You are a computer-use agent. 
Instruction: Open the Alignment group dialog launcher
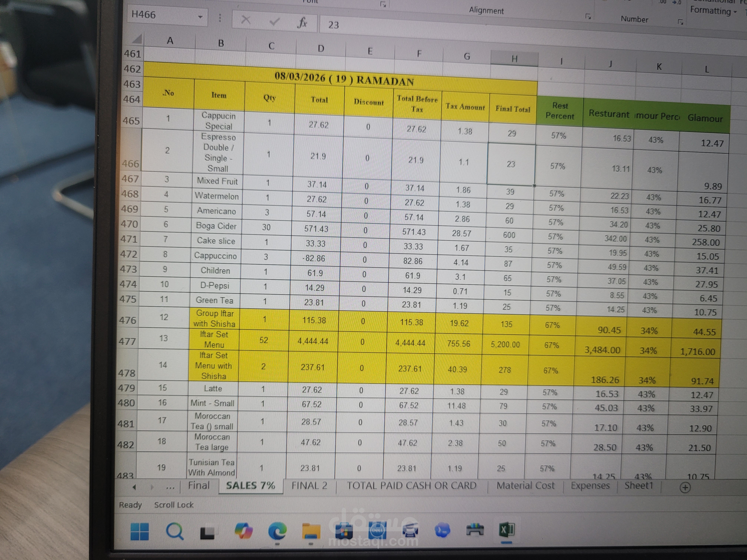(588, 16)
